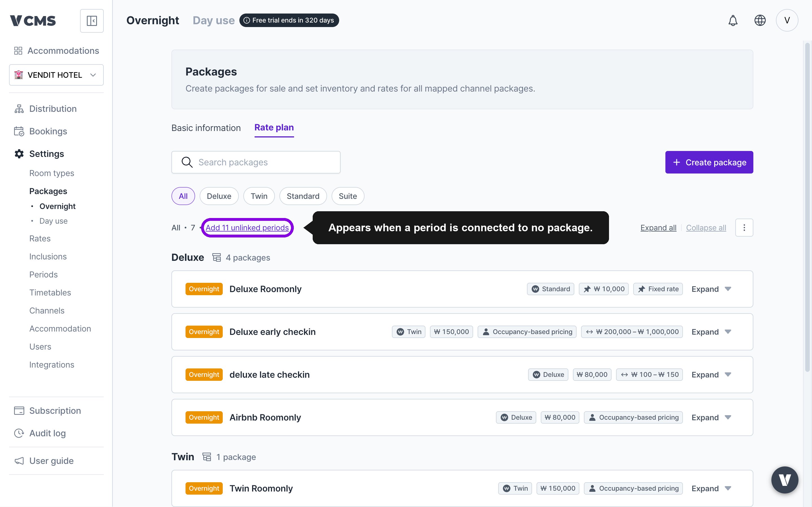Screen dimensions: 812x507
Task: Click Create package button
Action: [x=709, y=162]
